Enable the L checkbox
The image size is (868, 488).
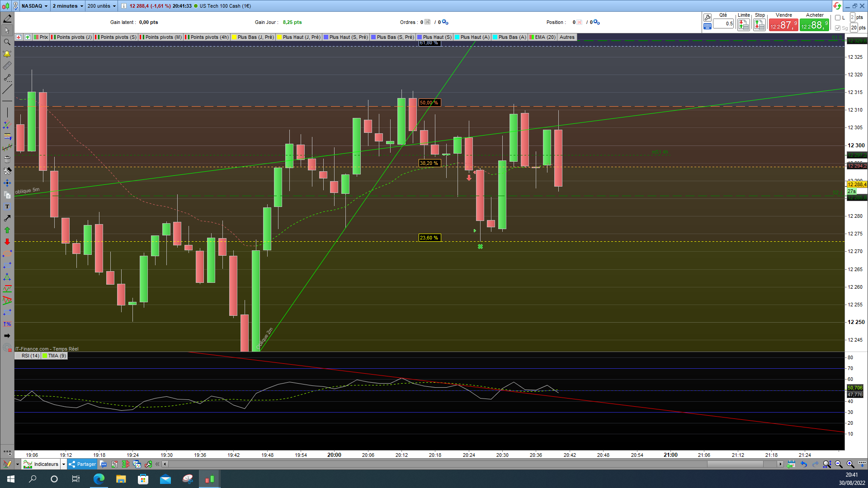point(838,18)
